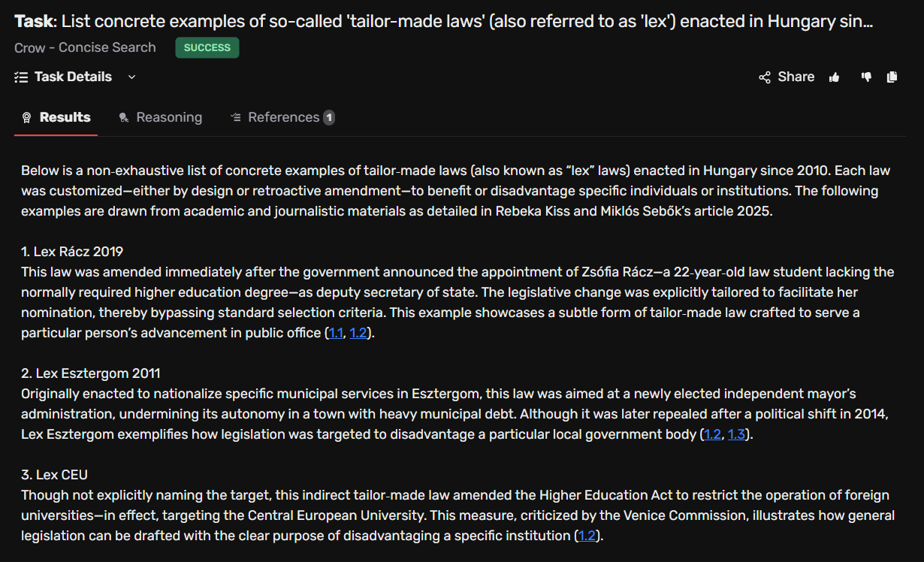Viewport: 924px width, 562px height.
Task: Open the References tab
Action: 282,117
